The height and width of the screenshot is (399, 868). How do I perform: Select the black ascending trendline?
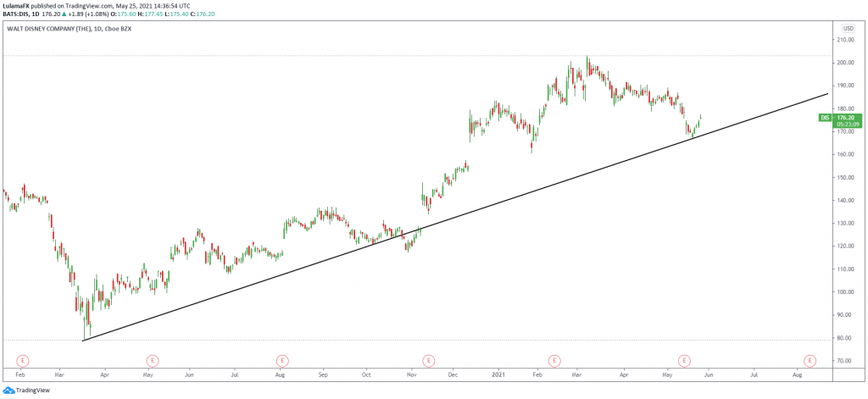(455, 217)
